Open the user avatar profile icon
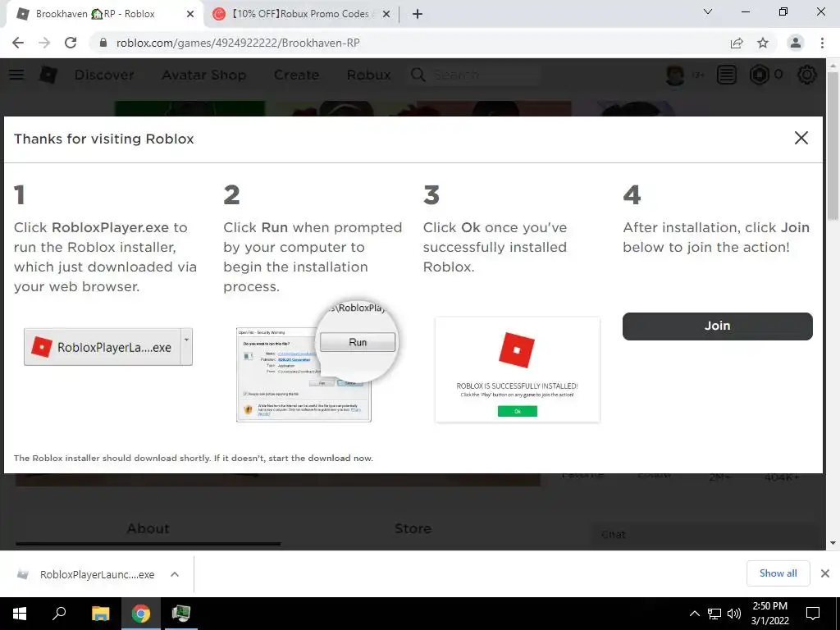The height and width of the screenshot is (630, 840). 675,75
